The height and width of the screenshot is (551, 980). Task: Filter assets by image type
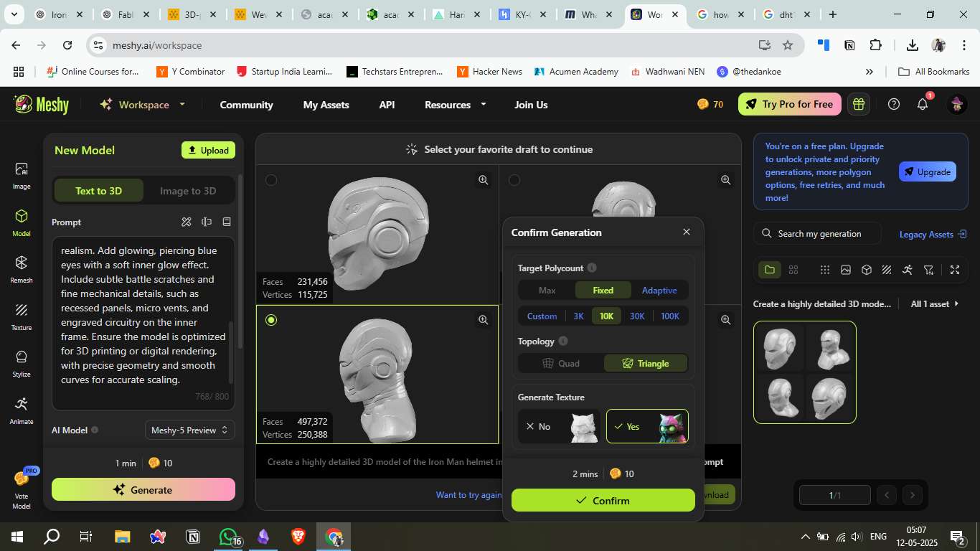click(846, 270)
